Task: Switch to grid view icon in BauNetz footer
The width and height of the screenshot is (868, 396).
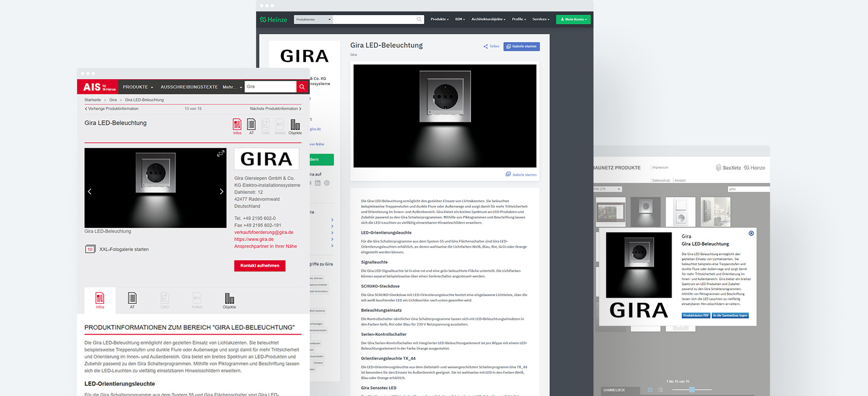Action: pyautogui.click(x=650, y=390)
